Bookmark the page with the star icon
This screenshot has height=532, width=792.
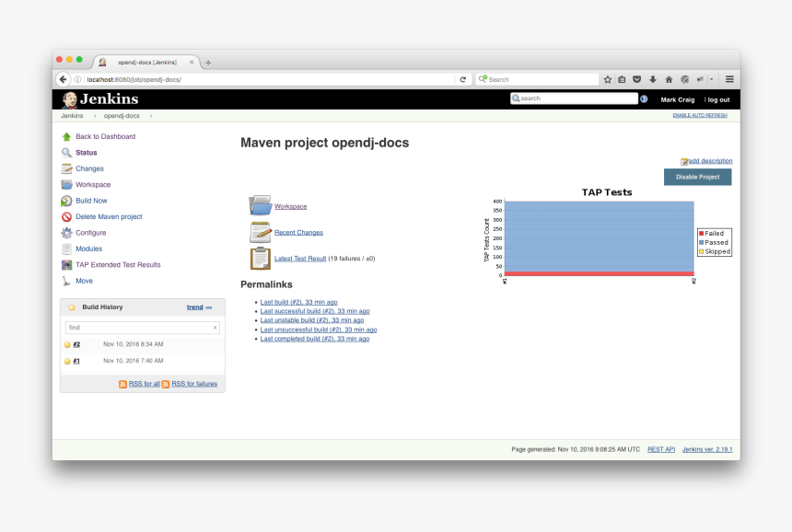607,79
